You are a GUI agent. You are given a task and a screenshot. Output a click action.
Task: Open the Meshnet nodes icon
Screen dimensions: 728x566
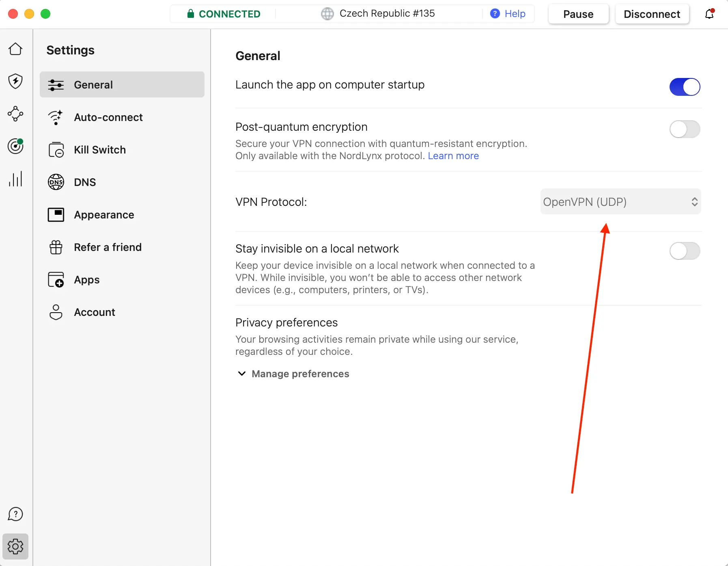15,114
